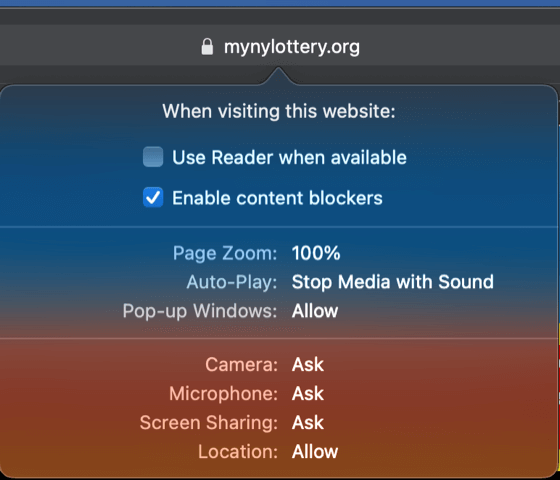560x480 pixels.
Task: Uncheck Enable content blockers checkbox
Action: click(153, 197)
